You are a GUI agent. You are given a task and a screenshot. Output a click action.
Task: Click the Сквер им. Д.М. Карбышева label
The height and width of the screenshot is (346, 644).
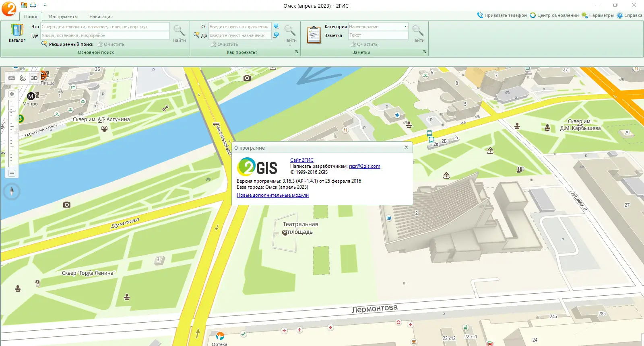[x=580, y=125]
